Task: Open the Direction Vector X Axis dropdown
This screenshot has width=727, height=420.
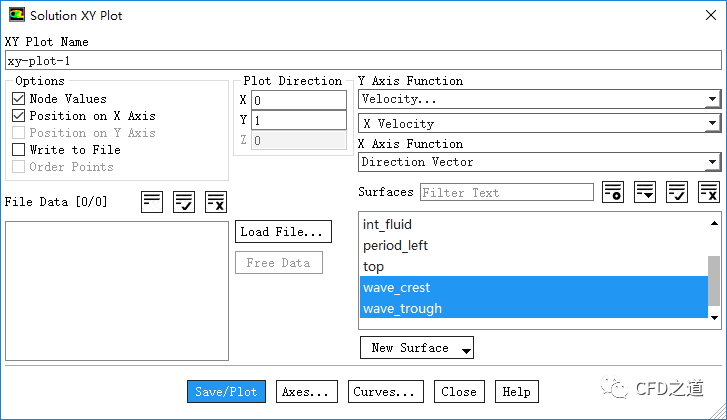Action: [539, 162]
